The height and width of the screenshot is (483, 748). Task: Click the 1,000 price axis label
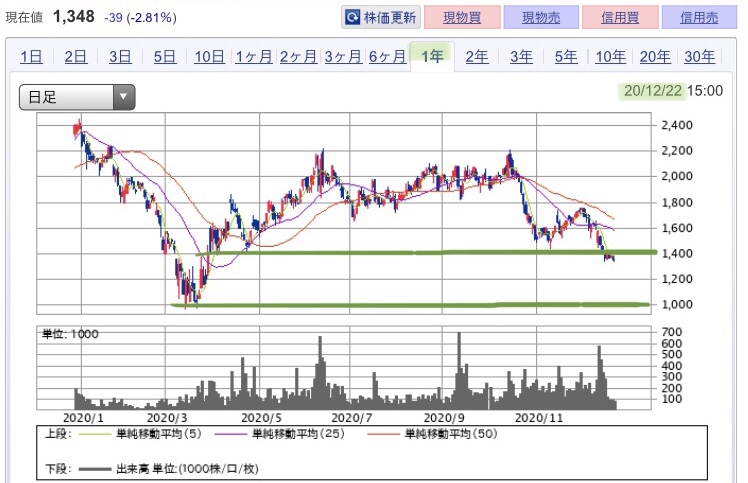pyautogui.click(x=676, y=304)
